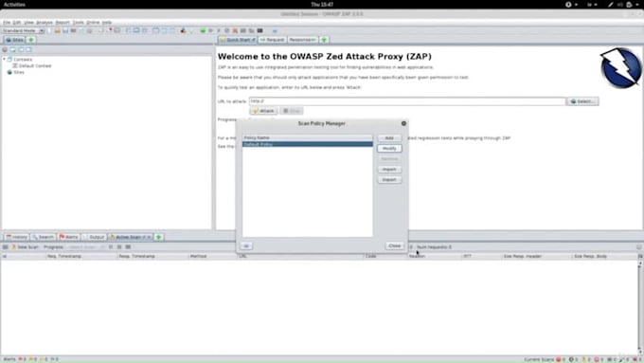
Task: Click the New Session icon in the main toolbar
Action: coord(49,31)
